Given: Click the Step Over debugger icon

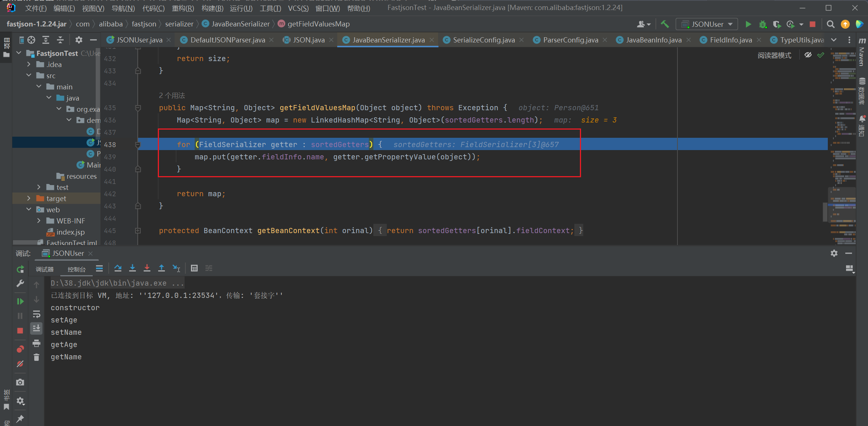Looking at the screenshot, I should coord(118,268).
